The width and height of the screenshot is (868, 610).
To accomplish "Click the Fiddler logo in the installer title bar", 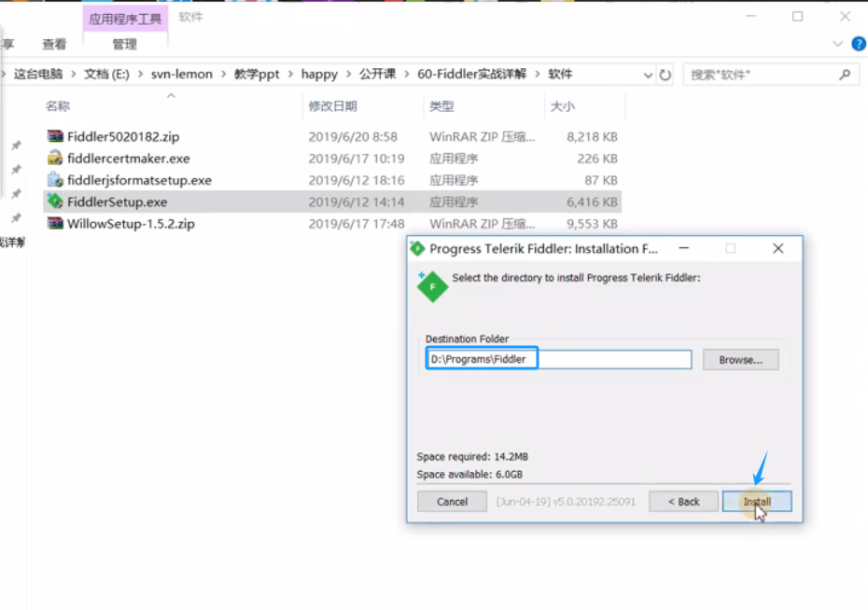I will pos(417,249).
